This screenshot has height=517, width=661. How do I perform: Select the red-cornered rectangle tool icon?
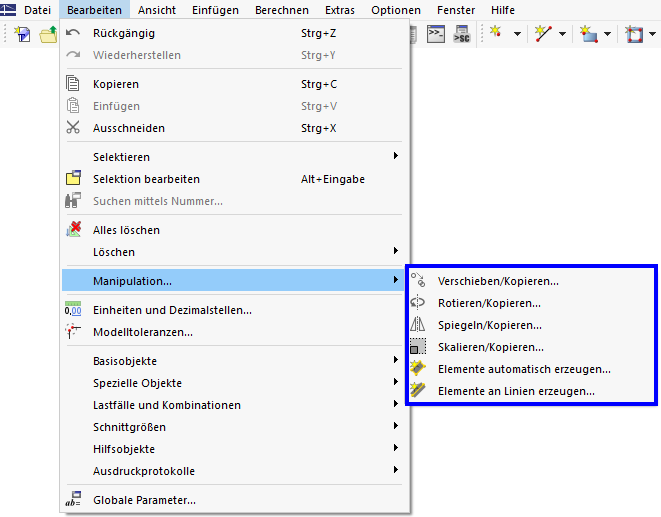634,34
